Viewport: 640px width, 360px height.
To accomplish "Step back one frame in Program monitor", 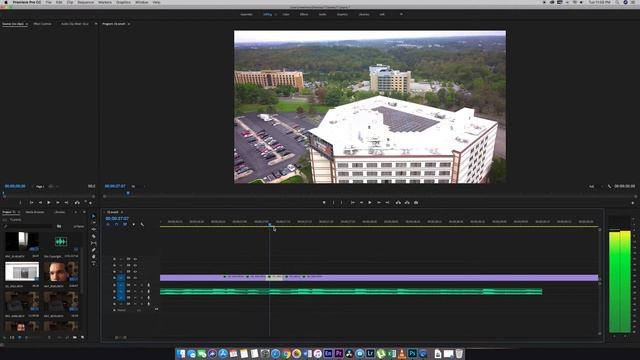I will coord(361,202).
